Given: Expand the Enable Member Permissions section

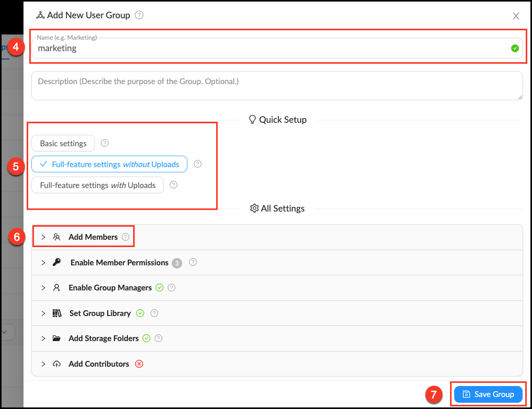Looking at the screenshot, I should (x=119, y=263).
